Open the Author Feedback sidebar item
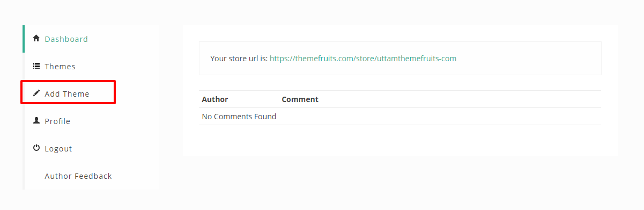Image resolution: width=644 pixels, height=210 pixels. [78, 176]
